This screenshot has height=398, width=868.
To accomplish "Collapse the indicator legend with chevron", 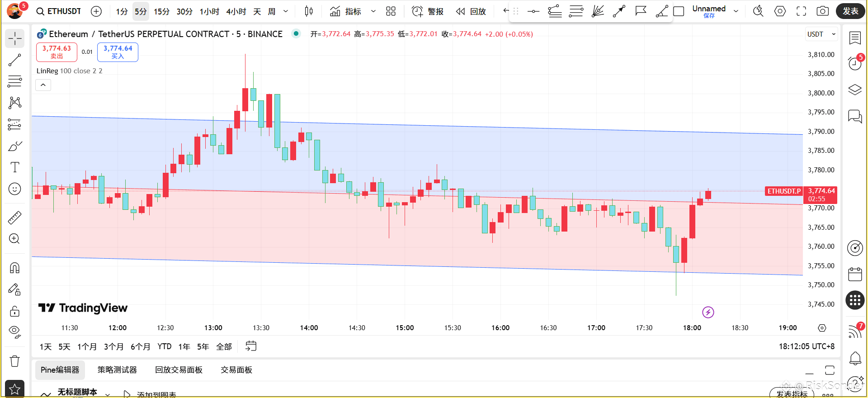I will [43, 85].
